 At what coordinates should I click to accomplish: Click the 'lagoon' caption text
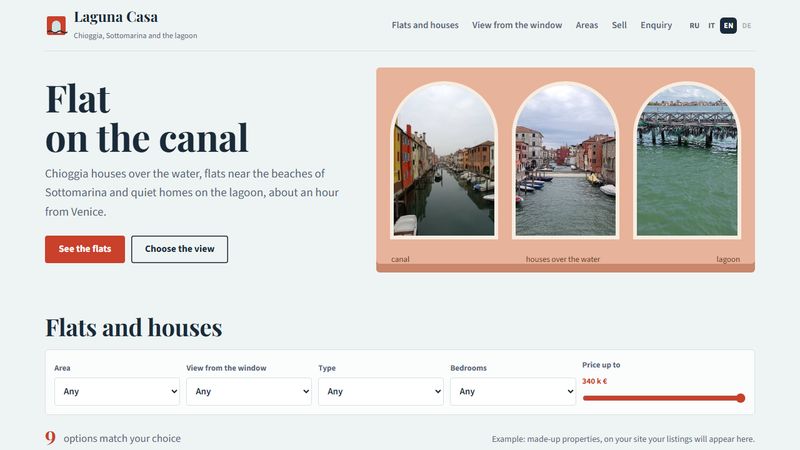pyautogui.click(x=728, y=259)
